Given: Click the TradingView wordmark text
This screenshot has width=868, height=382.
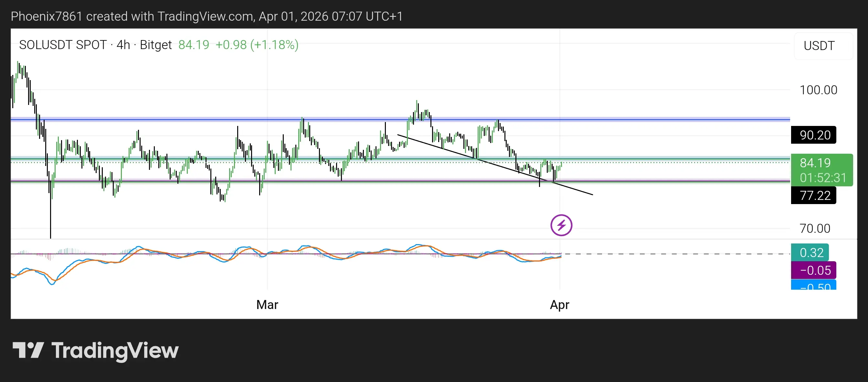Looking at the screenshot, I should pyautogui.click(x=115, y=351).
